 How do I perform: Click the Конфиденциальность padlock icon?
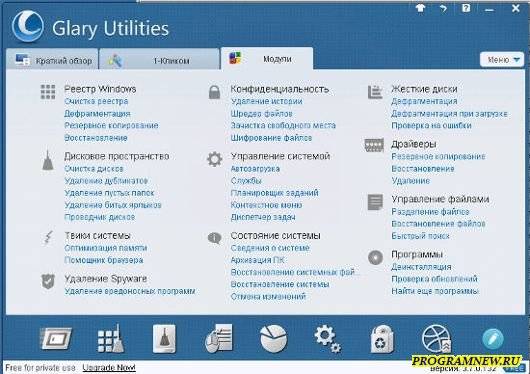click(x=214, y=92)
